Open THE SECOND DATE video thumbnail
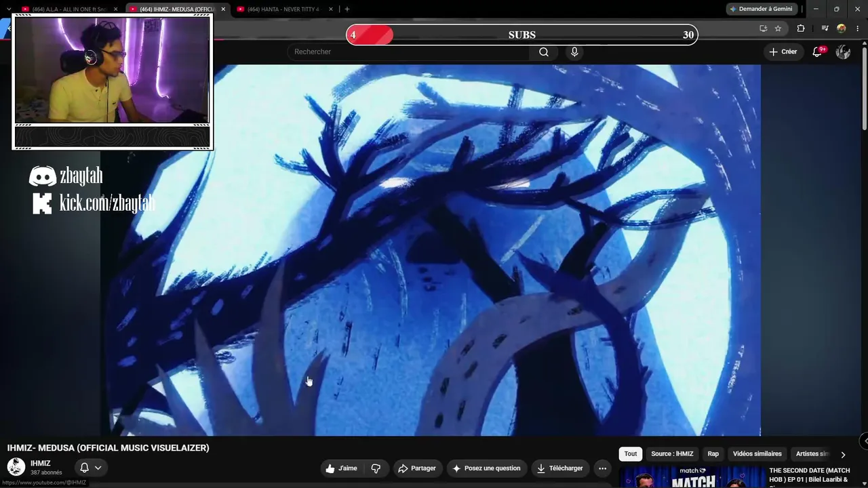 (x=692, y=477)
